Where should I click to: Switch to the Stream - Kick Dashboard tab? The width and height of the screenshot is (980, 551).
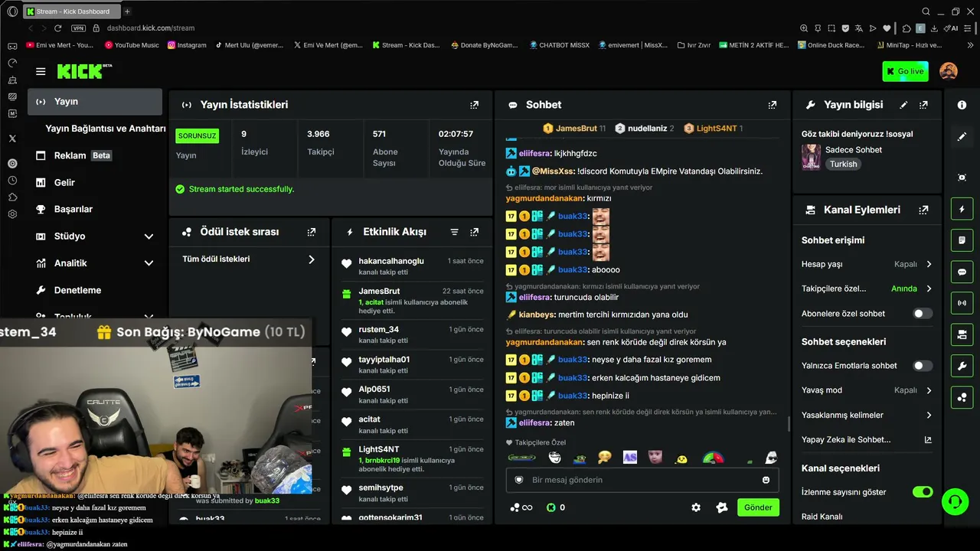[x=71, y=11]
